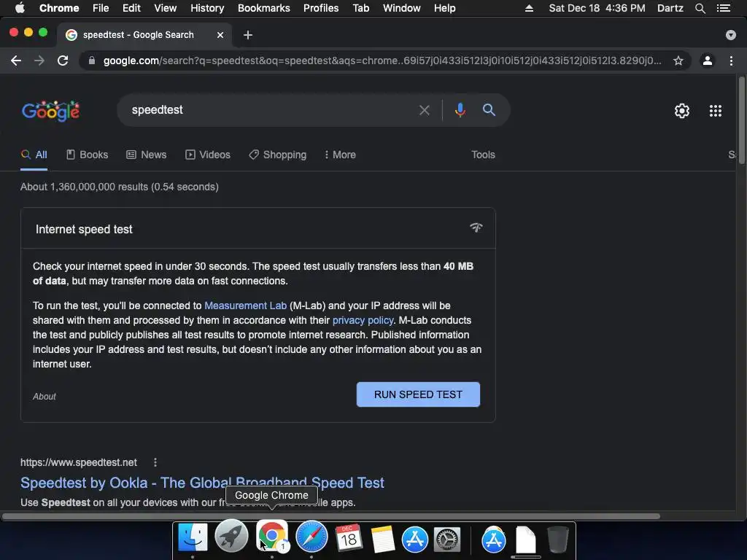Click the speed test gauge icon
Screen dimensions: 747x560
coord(476,227)
